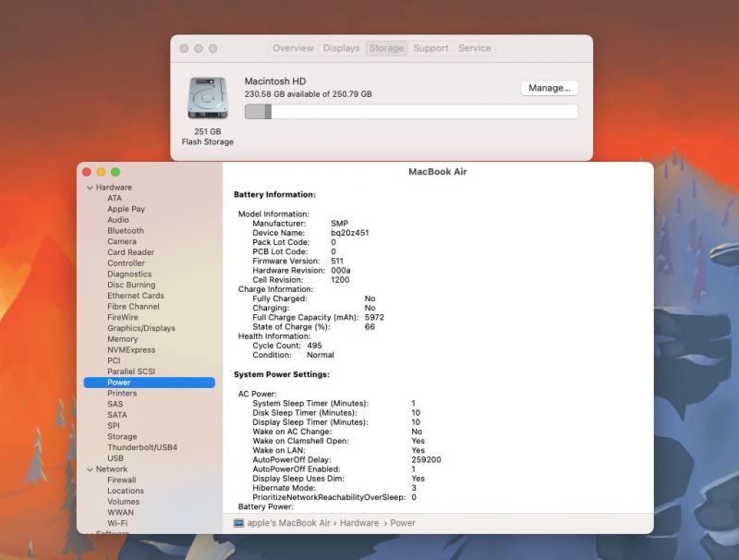Click the MacBook Air window title
Image resolution: width=739 pixels, height=560 pixels.
[x=437, y=172]
